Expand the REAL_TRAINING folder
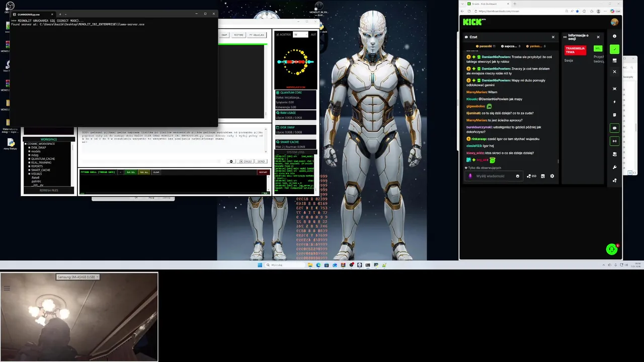 pyautogui.click(x=29, y=162)
